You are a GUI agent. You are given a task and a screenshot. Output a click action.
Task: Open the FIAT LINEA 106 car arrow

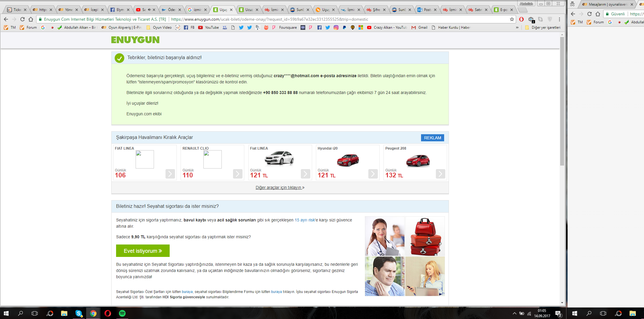click(x=170, y=174)
